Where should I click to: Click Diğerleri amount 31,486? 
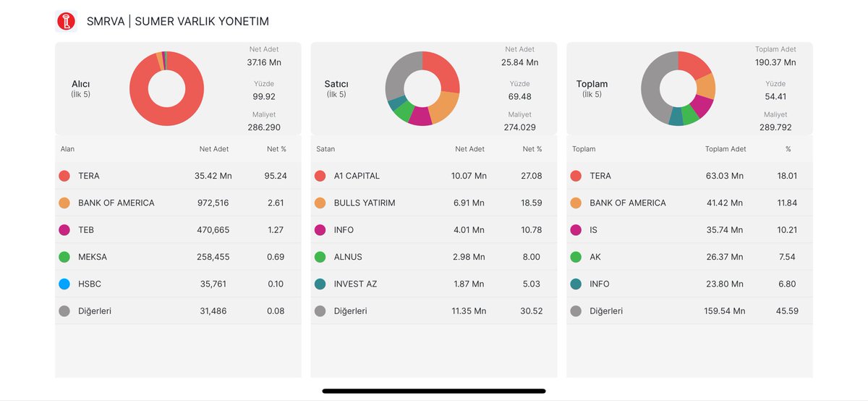(213, 311)
